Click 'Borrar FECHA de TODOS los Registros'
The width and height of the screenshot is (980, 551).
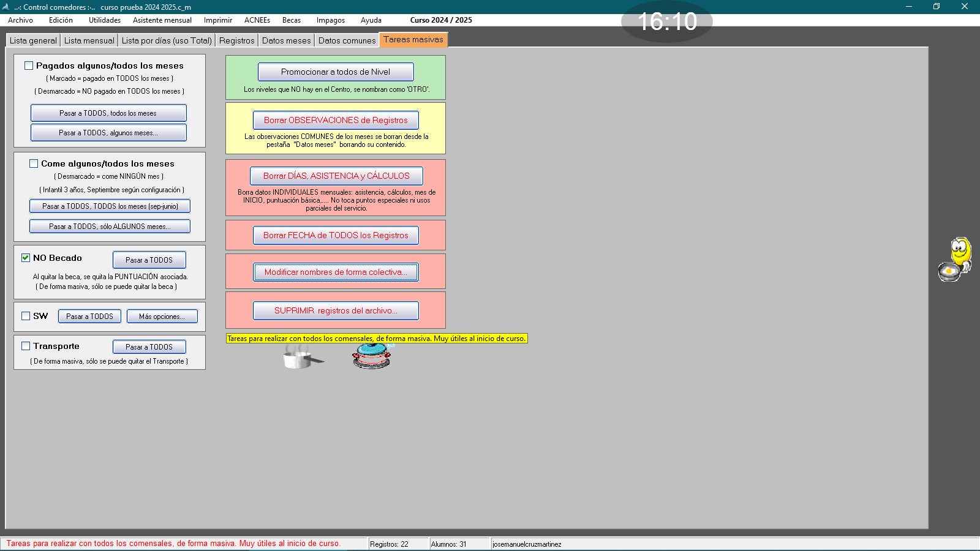[336, 235]
